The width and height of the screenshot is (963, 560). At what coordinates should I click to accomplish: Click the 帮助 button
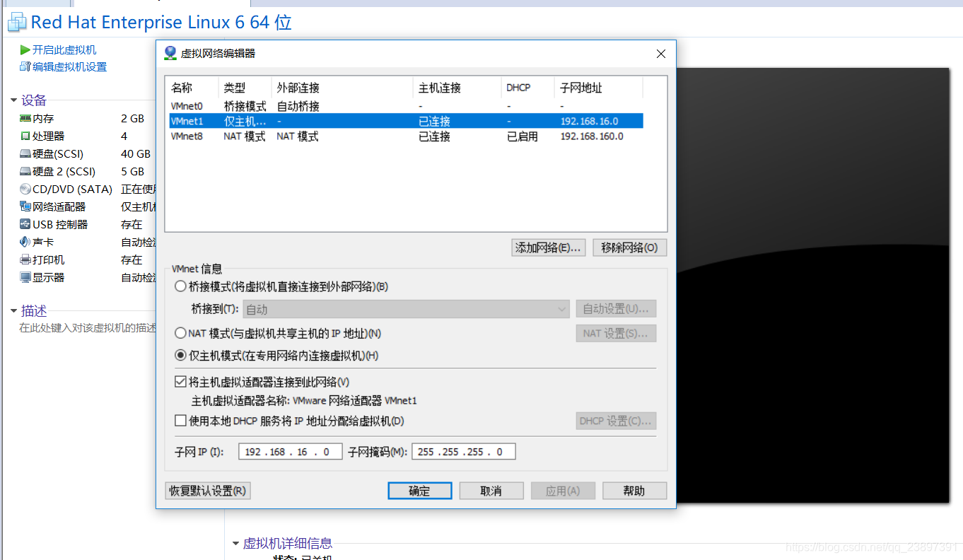click(x=634, y=491)
